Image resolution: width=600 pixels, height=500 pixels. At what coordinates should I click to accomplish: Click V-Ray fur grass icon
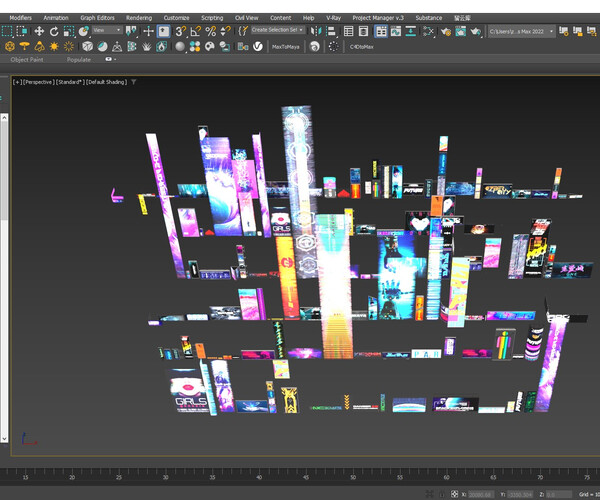coord(147,47)
